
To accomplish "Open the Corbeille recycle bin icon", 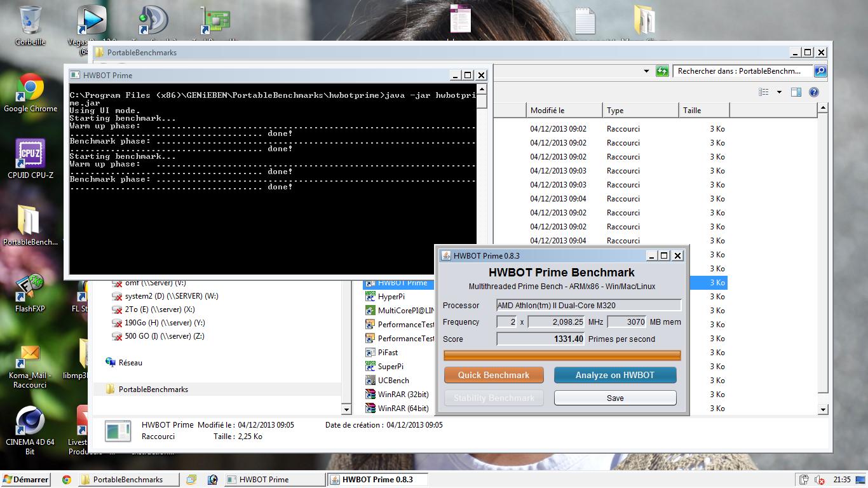I will coord(30,25).
